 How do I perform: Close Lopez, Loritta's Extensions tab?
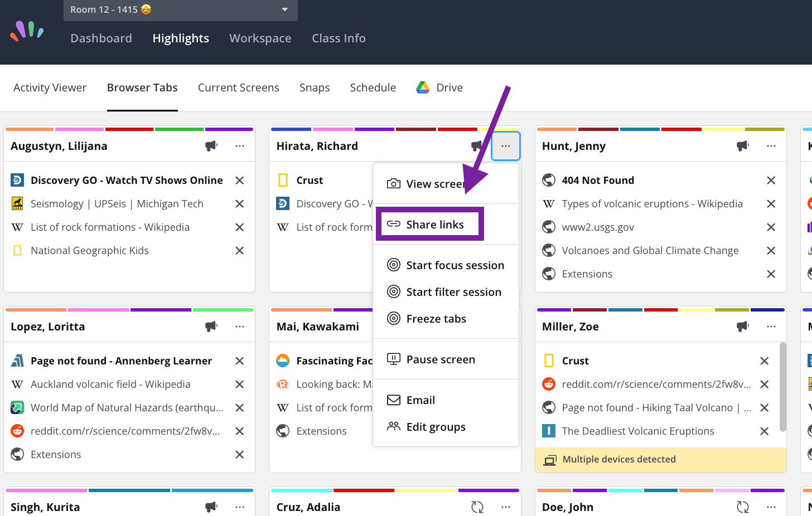pyautogui.click(x=240, y=455)
